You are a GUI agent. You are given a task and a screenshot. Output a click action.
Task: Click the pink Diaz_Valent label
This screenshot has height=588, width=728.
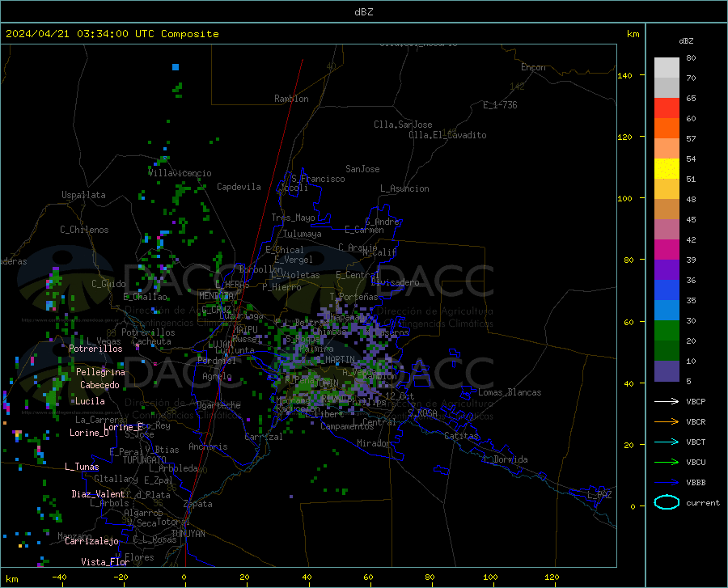[98, 494]
